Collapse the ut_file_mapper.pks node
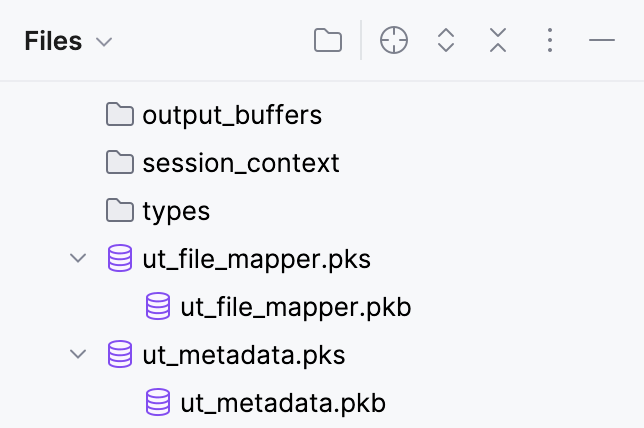 point(78,259)
